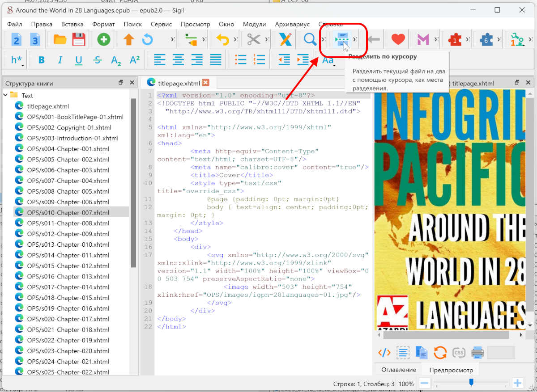The width and height of the screenshot is (537, 392).
Task: Select OPS/s004-Chapter-001.xhtml in the book browser
Action: [68, 149]
